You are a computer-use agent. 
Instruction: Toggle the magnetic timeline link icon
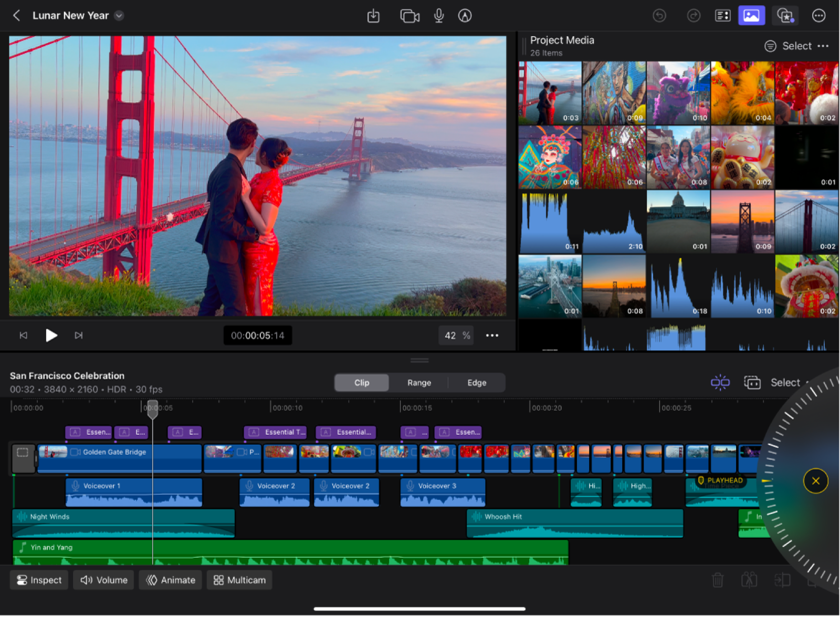click(720, 382)
